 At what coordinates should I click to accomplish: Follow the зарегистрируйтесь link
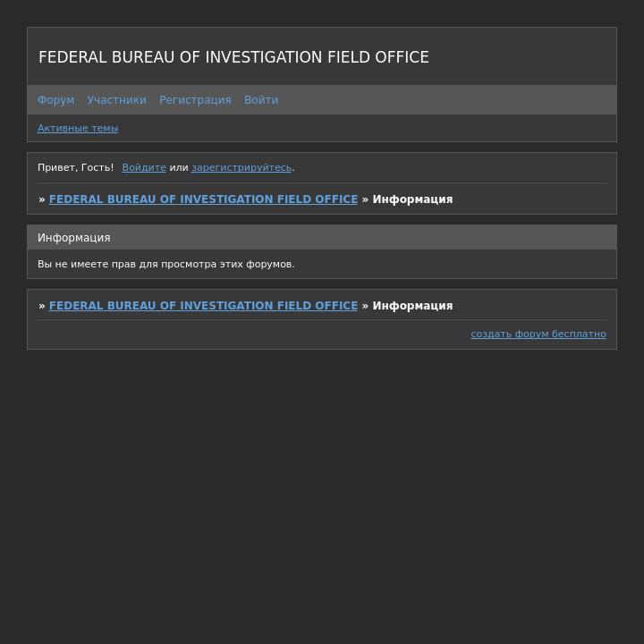(x=241, y=167)
